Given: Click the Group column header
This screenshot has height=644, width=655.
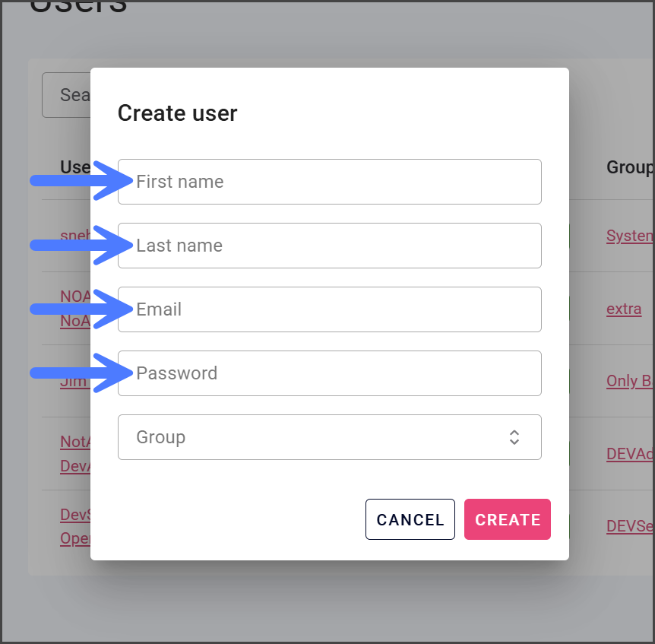Looking at the screenshot, I should click(x=629, y=167).
